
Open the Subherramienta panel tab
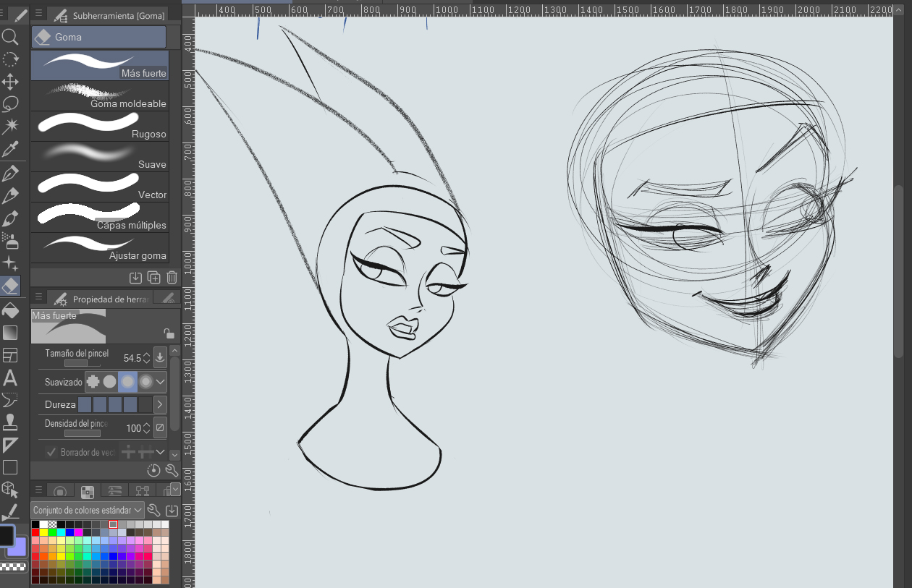click(109, 15)
